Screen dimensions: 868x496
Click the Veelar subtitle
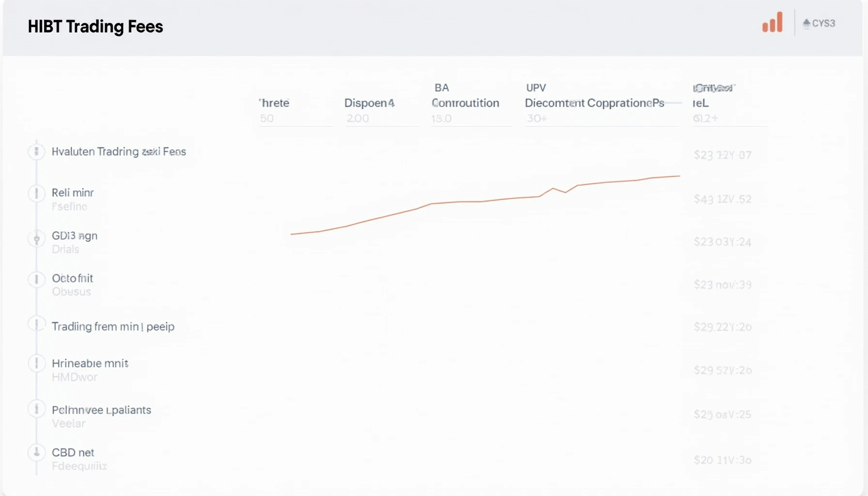[68, 423]
